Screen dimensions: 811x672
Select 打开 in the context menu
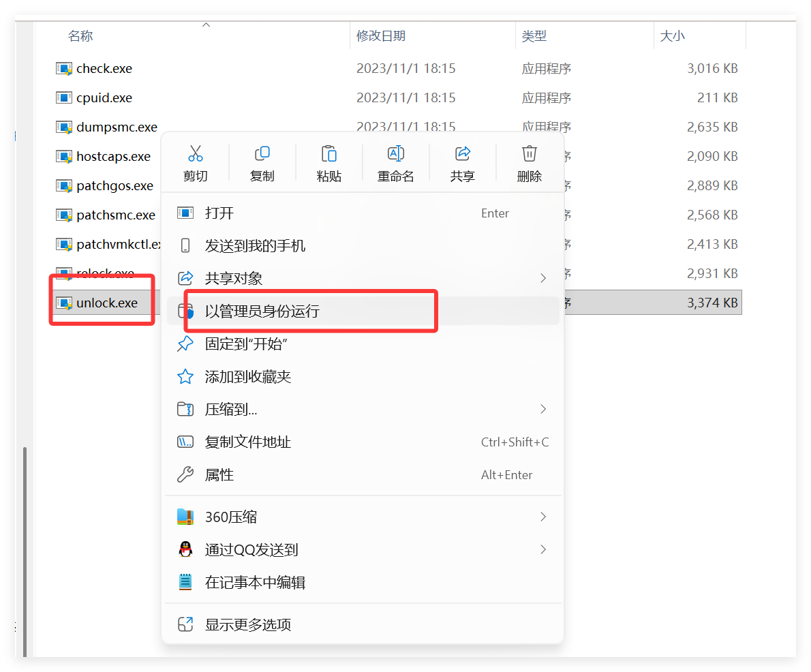[x=363, y=213]
